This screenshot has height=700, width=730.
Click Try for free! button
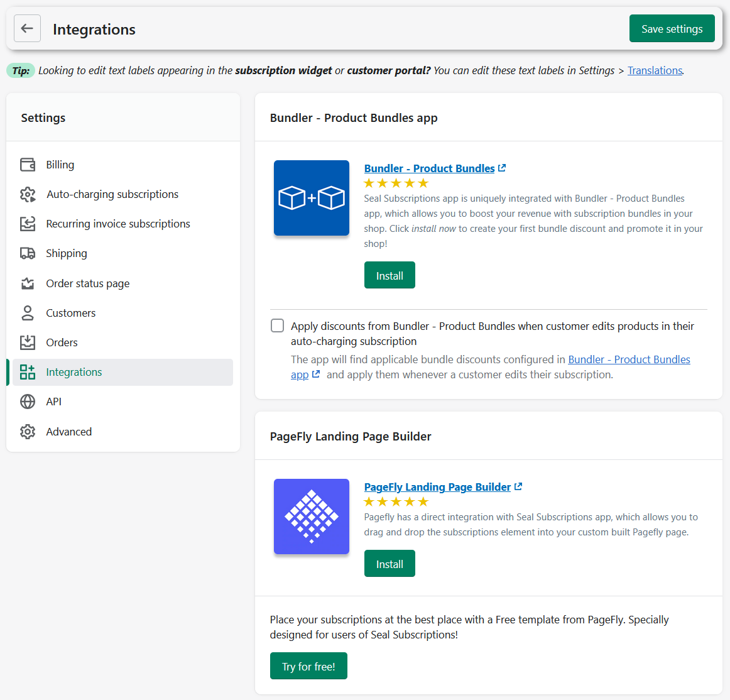[308, 666]
